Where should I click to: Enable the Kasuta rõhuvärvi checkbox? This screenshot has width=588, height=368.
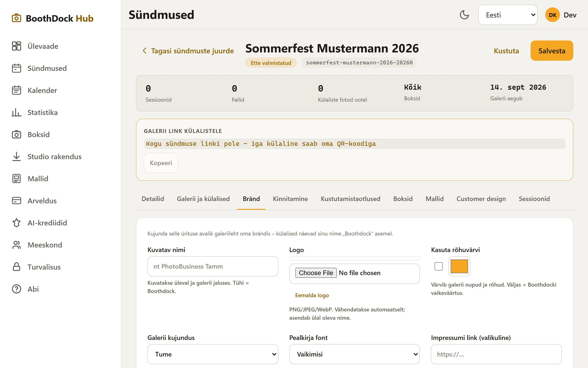tap(438, 266)
